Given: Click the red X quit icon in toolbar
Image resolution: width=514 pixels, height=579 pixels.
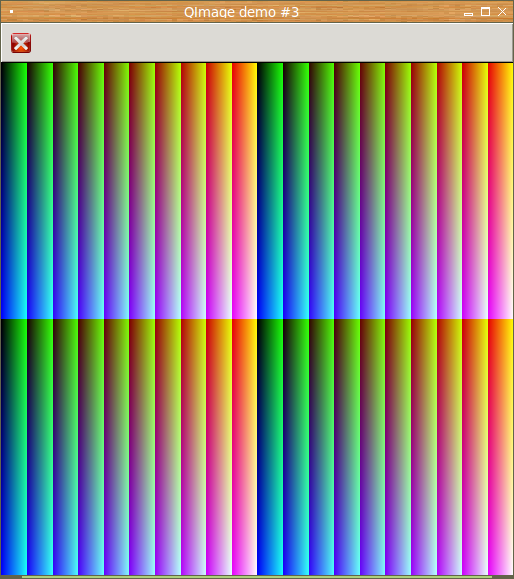Looking at the screenshot, I should pos(21,43).
